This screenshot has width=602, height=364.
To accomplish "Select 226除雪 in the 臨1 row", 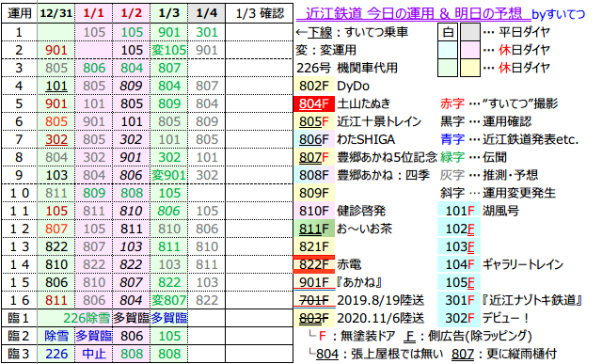I will 87,318.
